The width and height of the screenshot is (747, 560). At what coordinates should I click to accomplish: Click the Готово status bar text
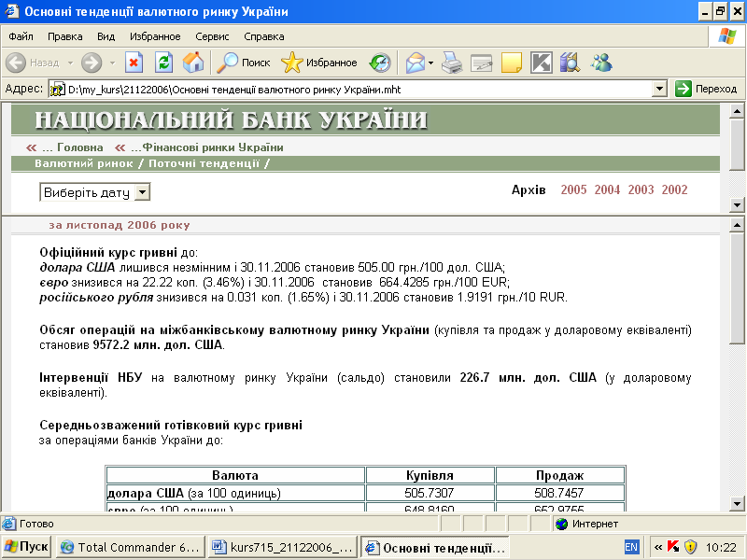click(x=36, y=524)
